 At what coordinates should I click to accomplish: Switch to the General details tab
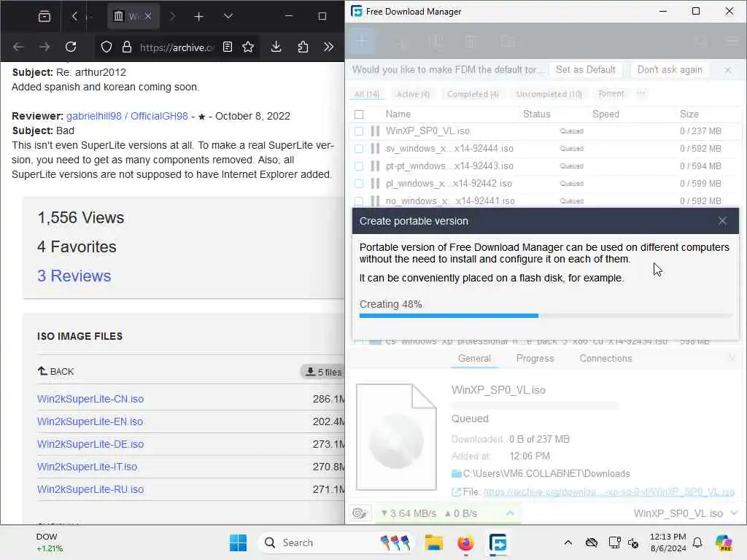(474, 358)
